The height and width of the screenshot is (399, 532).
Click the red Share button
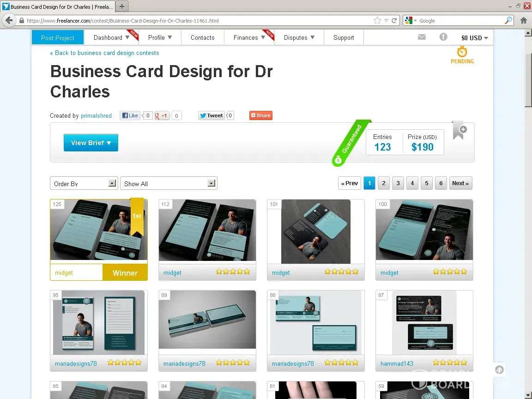pyautogui.click(x=260, y=115)
